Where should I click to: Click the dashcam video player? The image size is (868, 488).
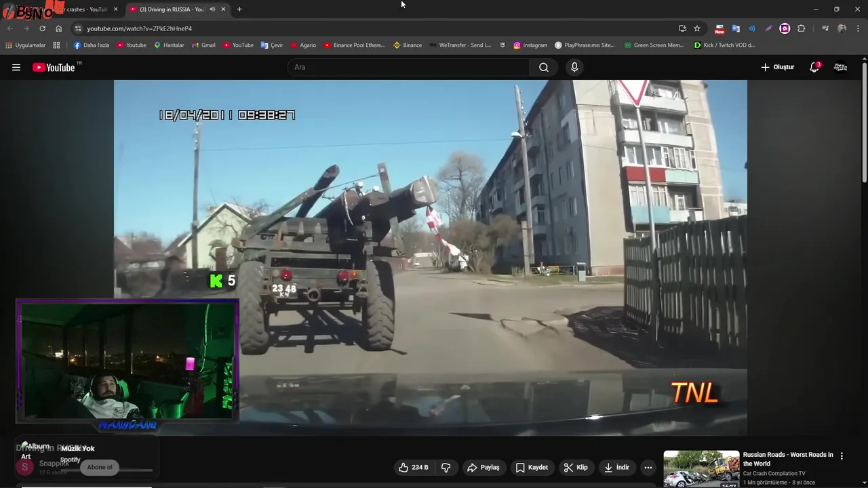(x=430, y=258)
